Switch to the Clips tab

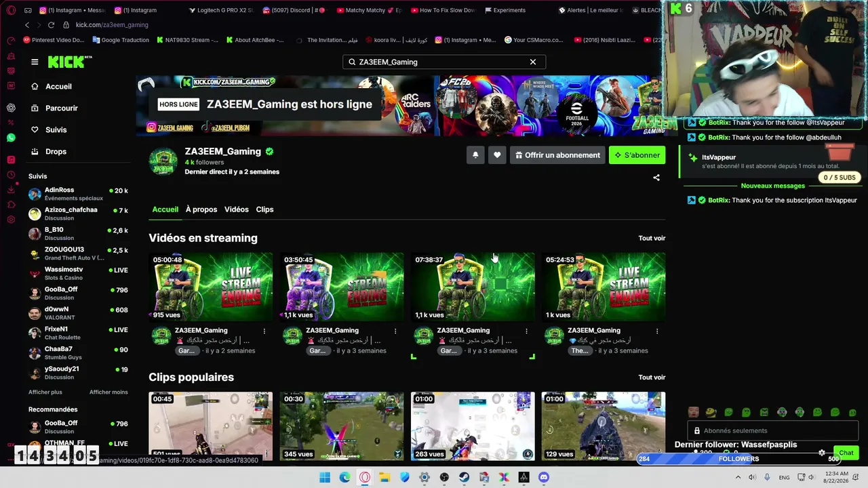click(264, 209)
